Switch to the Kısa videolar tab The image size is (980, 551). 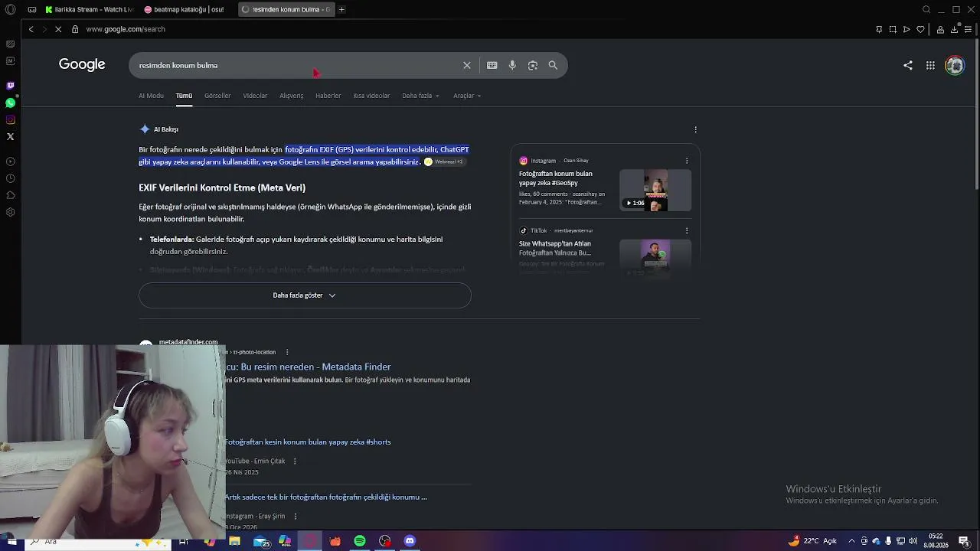pos(371,96)
